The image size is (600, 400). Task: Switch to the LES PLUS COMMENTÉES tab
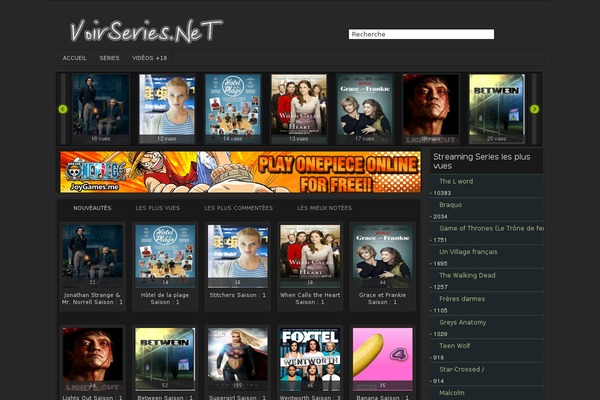point(238,208)
